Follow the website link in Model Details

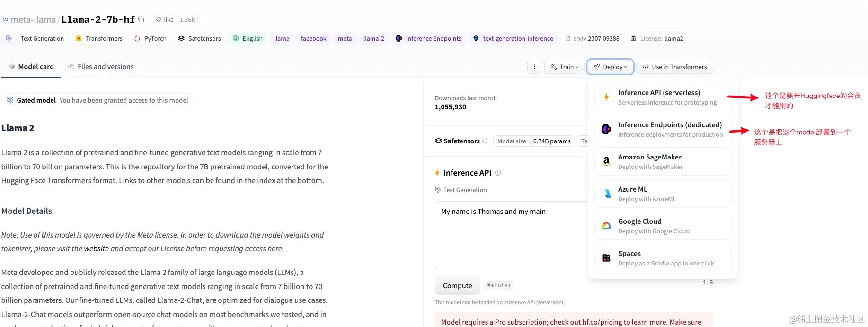coord(96,248)
